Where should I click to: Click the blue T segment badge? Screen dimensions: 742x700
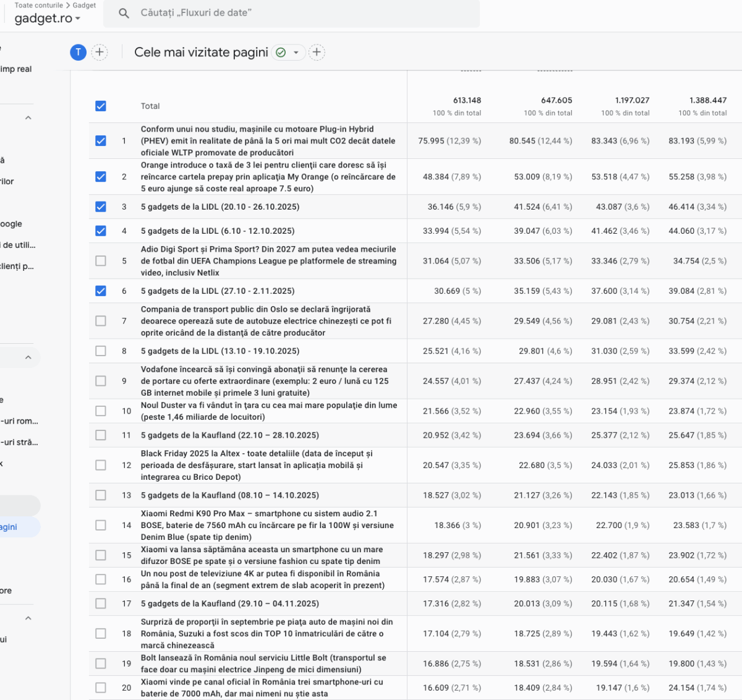coord(78,53)
